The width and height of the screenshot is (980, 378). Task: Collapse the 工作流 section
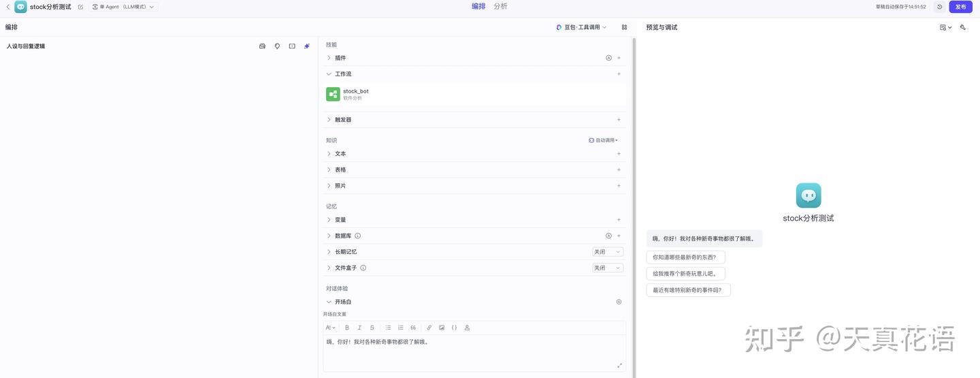[x=329, y=74]
